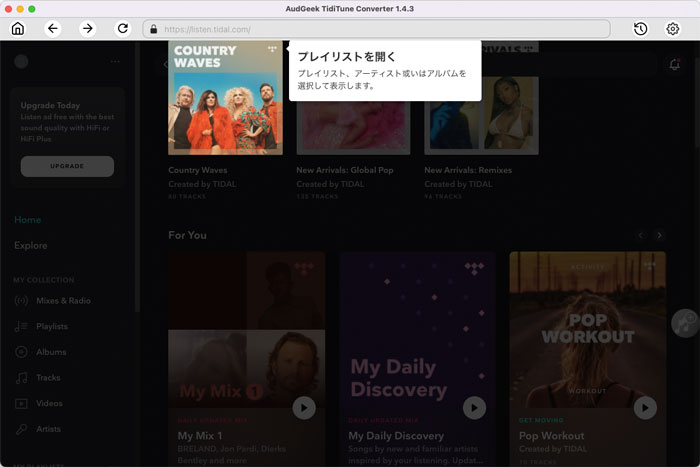Open the My Mix 1 title text
This screenshot has height=467, width=700.
(x=200, y=436)
